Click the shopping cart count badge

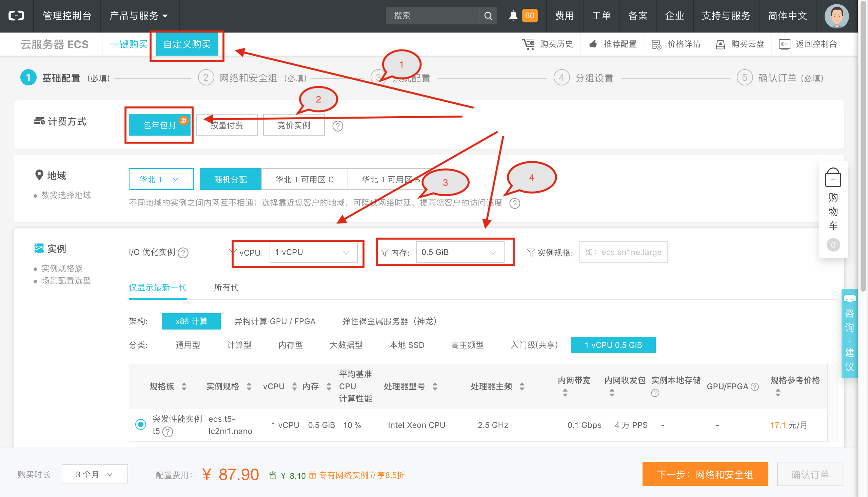833,245
